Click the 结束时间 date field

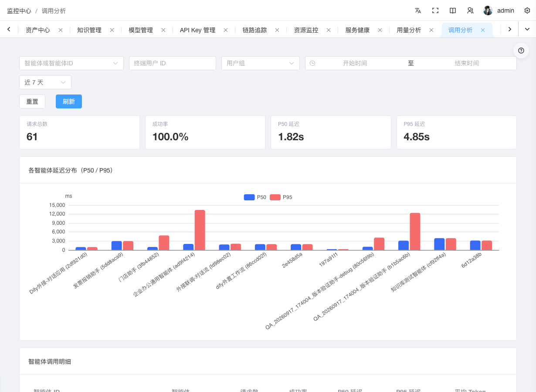point(467,63)
